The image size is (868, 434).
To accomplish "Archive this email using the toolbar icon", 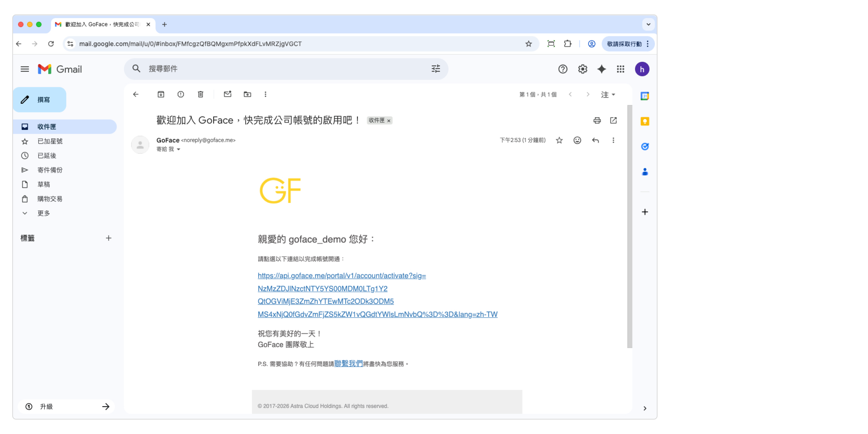I will 161,94.
